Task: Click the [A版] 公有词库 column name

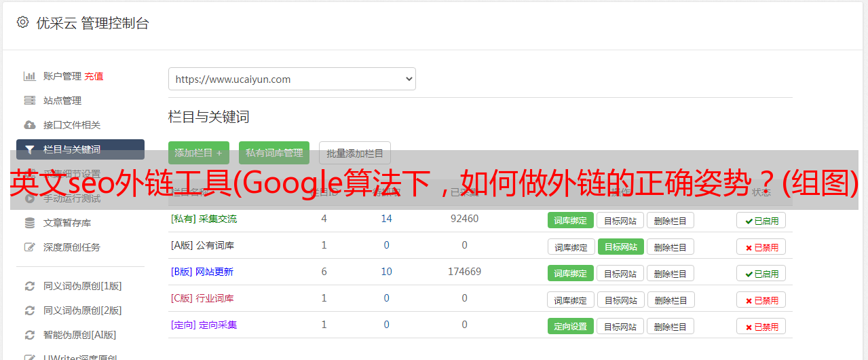Action: [202, 245]
